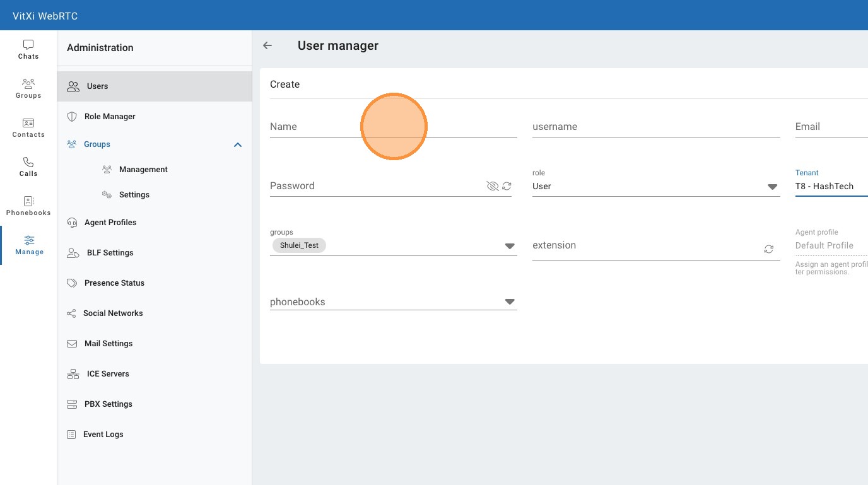
Task: Click the username input field
Action: point(655,127)
